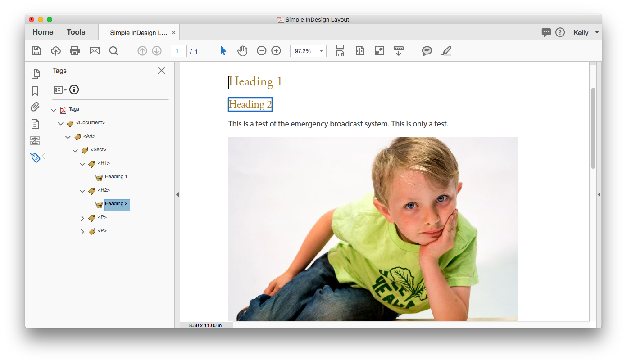Close the Simple InDesign L... tab
The width and height of the screenshot is (627, 364).
(x=173, y=33)
